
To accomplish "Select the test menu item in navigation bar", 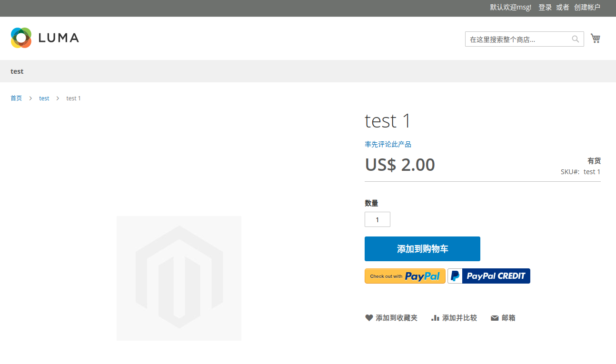I will pos(17,71).
